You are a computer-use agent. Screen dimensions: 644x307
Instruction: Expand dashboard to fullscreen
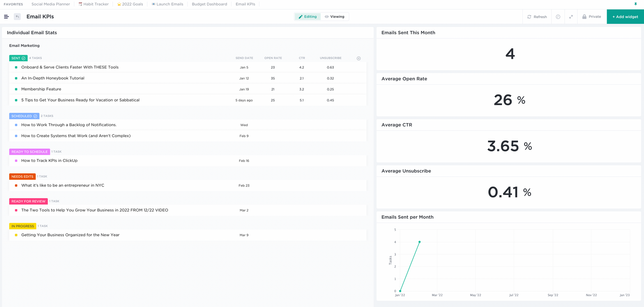point(571,17)
